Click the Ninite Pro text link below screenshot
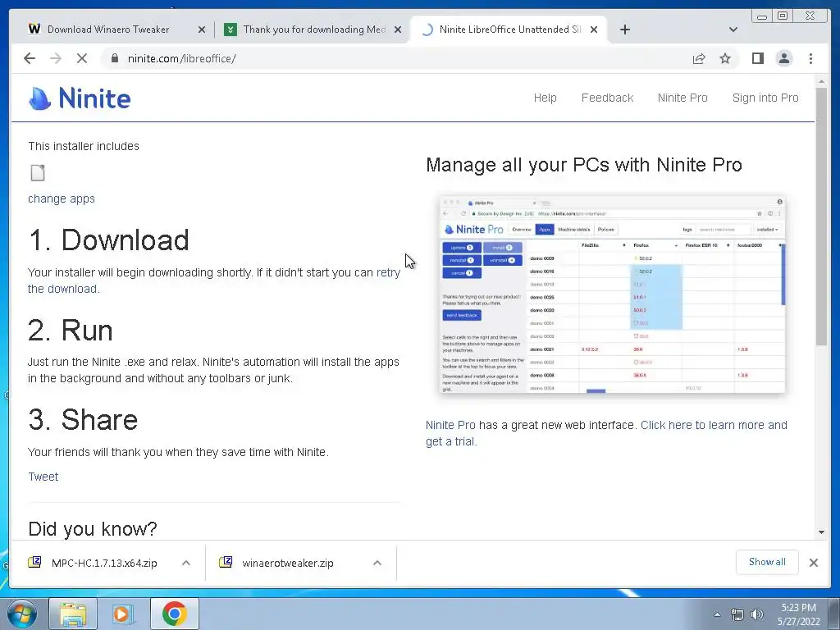Viewport: 840px width, 630px height. (450, 426)
